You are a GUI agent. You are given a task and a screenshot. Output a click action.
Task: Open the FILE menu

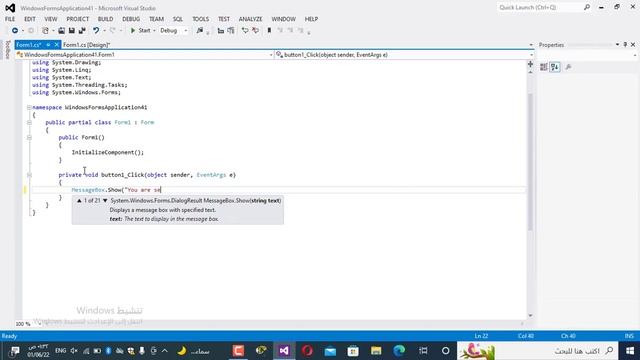[10, 19]
